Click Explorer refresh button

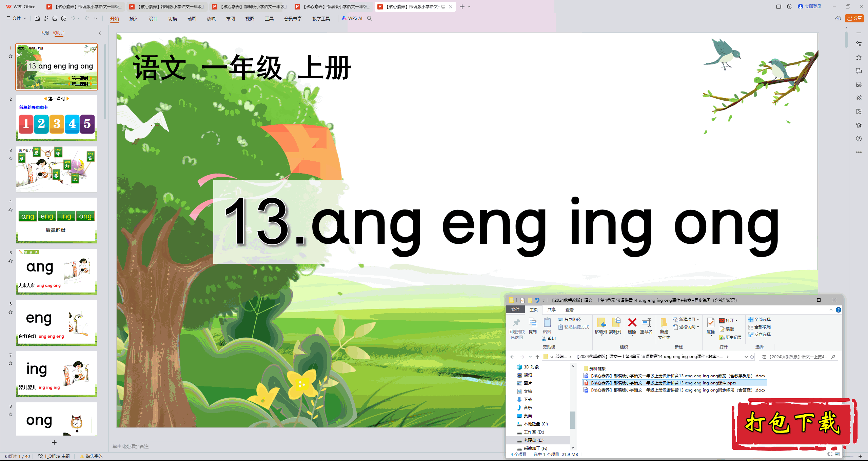(752, 357)
